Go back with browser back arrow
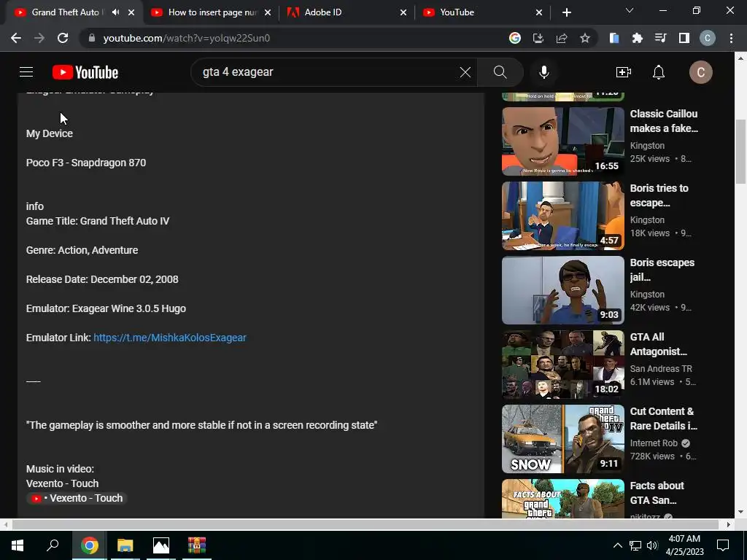 (16, 38)
